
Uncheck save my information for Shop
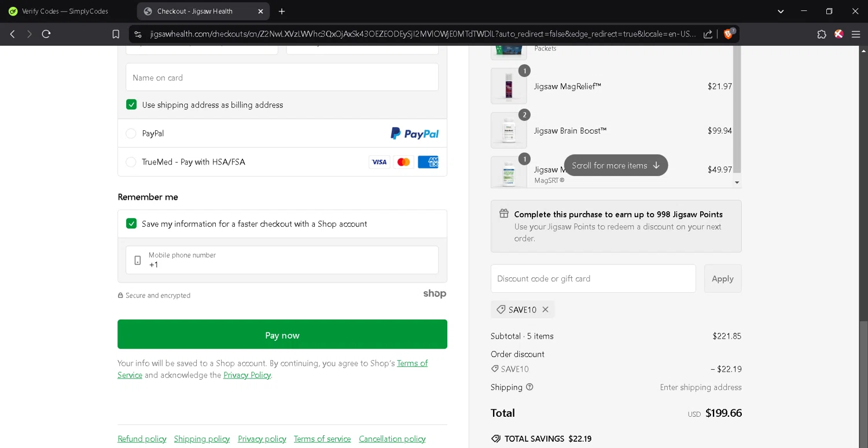point(131,223)
